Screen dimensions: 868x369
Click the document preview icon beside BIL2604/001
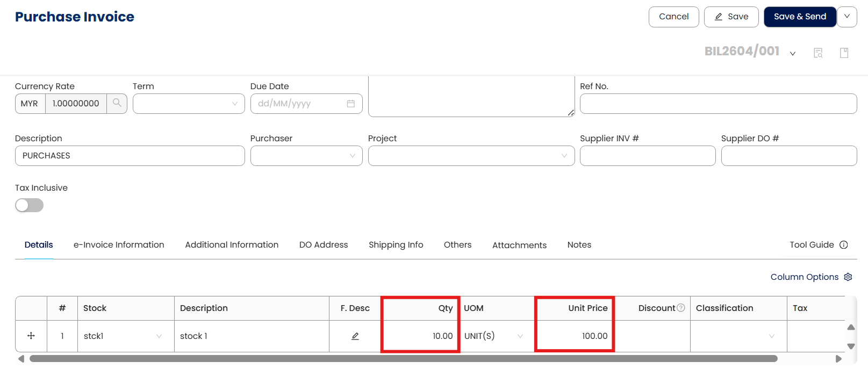click(818, 53)
